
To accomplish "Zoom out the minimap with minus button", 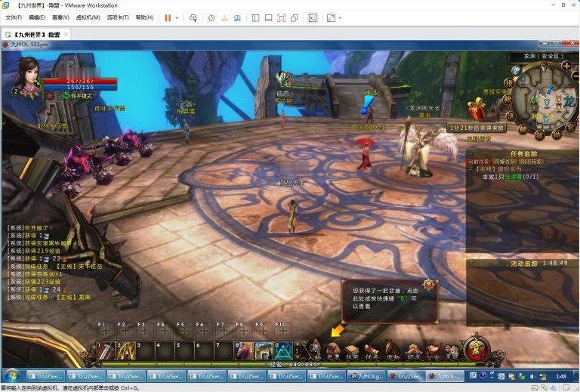I will point(576,76).
